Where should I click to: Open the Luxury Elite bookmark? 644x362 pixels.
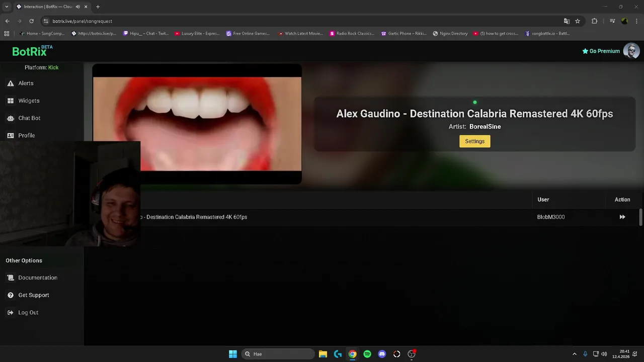pyautogui.click(x=197, y=34)
